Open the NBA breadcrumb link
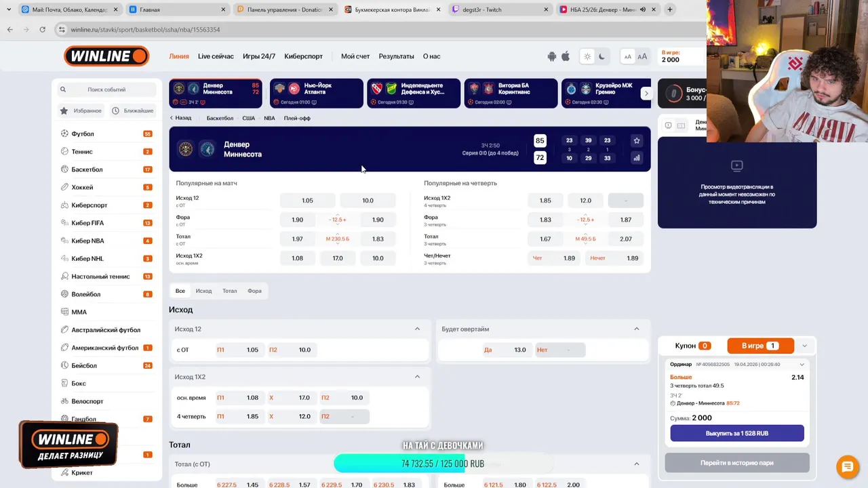868x488 pixels. coord(269,118)
